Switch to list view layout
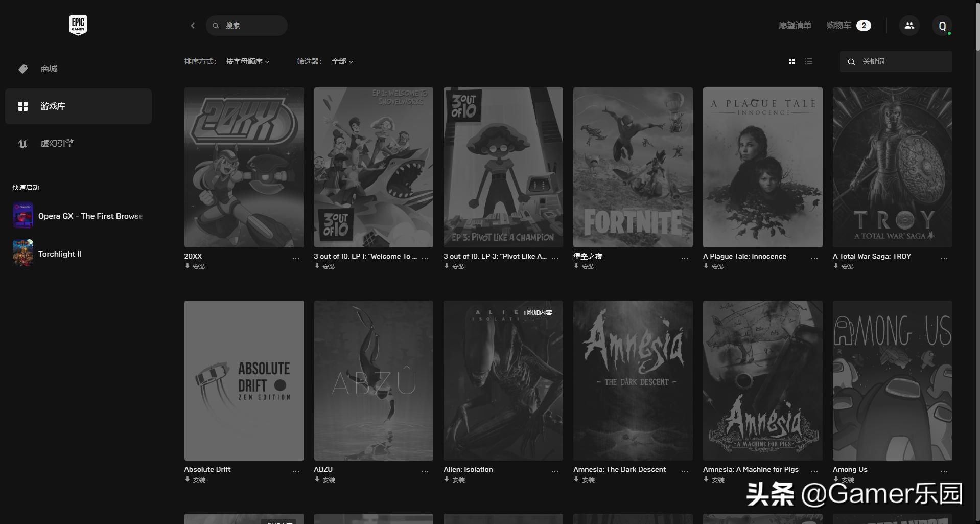Viewport: 980px width, 524px height. tap(808, 61)
